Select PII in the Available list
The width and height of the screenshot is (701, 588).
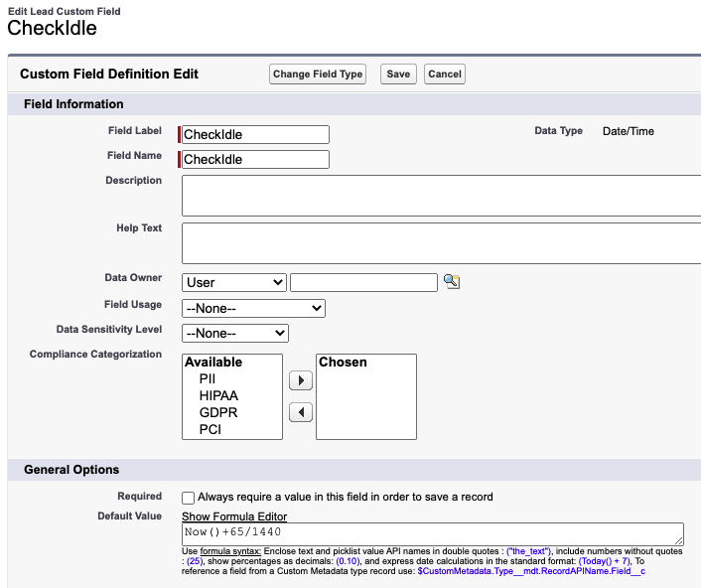(x=208, y=378)
